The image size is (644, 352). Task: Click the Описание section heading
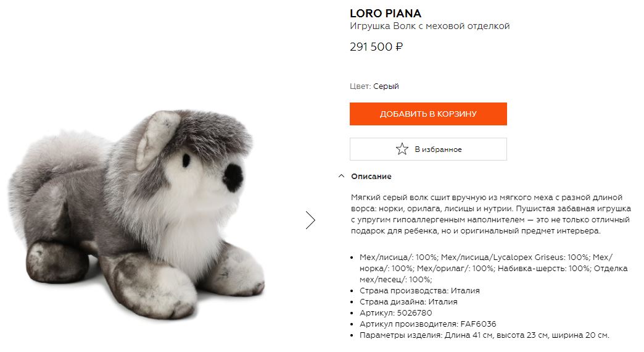point(371,177)
